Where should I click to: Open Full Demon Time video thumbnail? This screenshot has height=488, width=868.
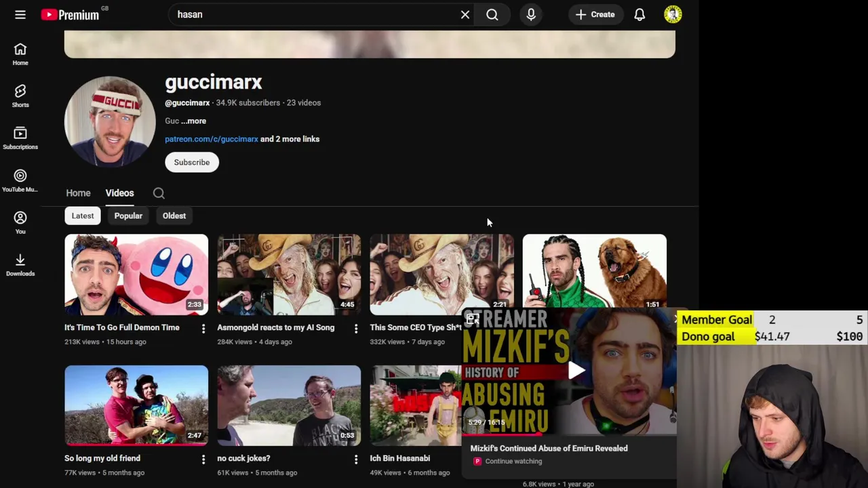(x=136, y=274)
